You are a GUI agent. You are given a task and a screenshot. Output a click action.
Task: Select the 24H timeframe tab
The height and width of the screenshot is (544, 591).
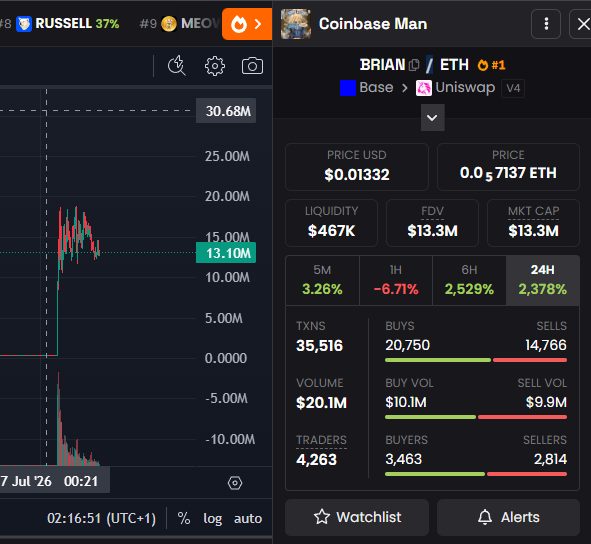pyautogui.click(x=543, y=280)
